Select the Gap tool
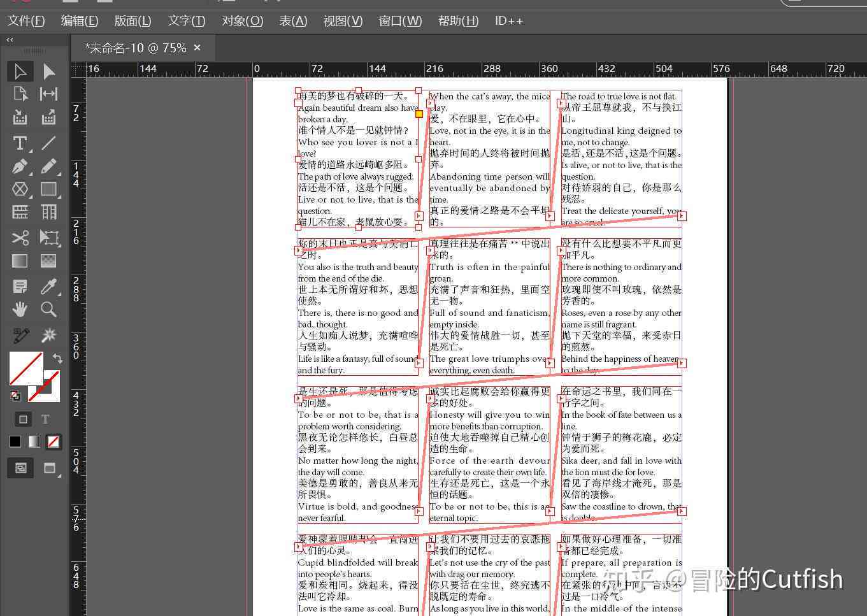Screen dimensions: 867x616 tap(49, 94)
